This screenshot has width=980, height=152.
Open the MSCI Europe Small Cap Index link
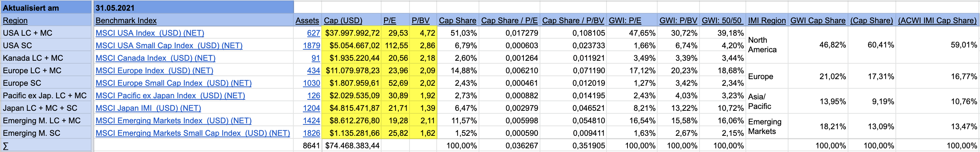tap(173, 84)
